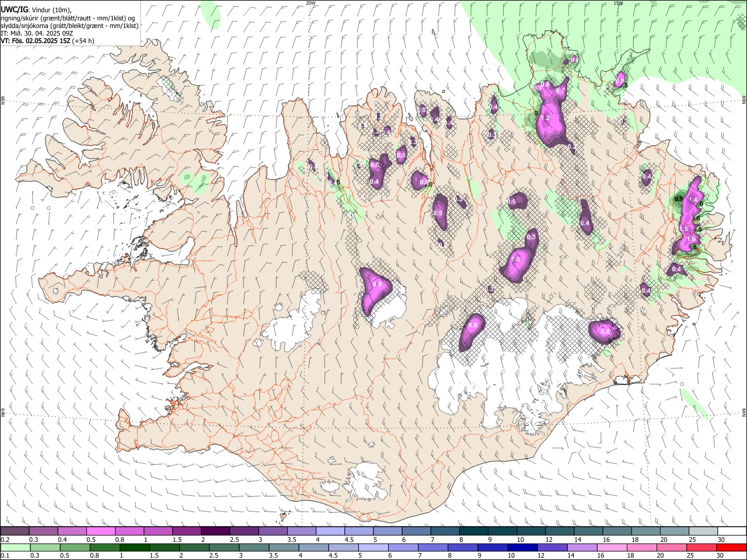Click the '1.4' snowfall value on the east coast
747x560 pixels.
[693, 200]
